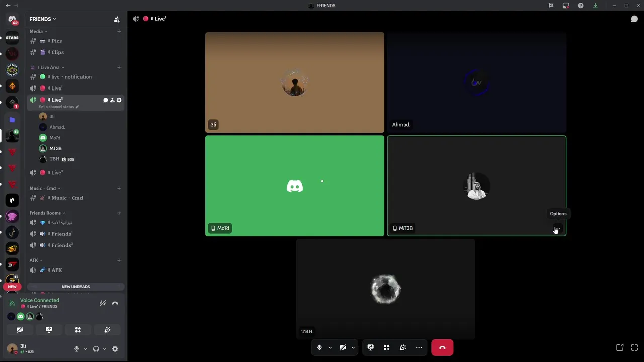
Task: Disconnect via voice panel phone icon
Action: pos(115,303)
